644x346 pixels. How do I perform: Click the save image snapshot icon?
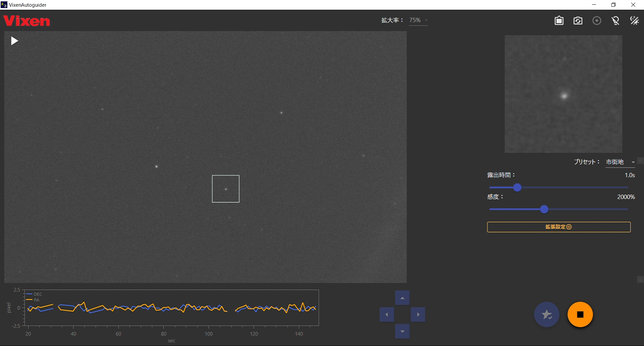click(x=559, y=21)
